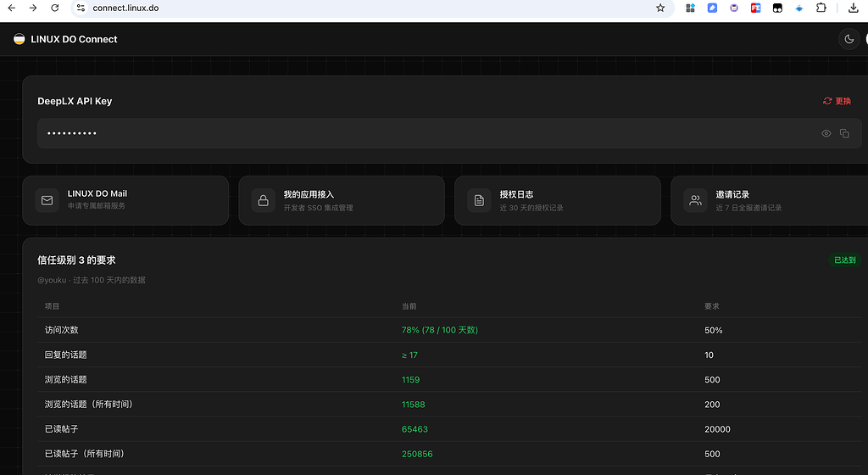Screen dimensions: 868x475
Task: Open the blue cloud browser extension
Action: tap(799, 8)
